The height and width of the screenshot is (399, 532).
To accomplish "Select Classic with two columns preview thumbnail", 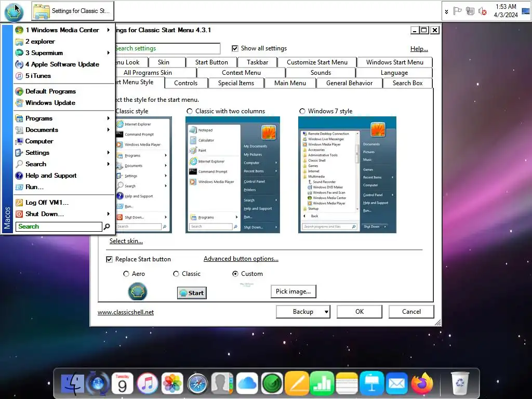I will (233, 175).
